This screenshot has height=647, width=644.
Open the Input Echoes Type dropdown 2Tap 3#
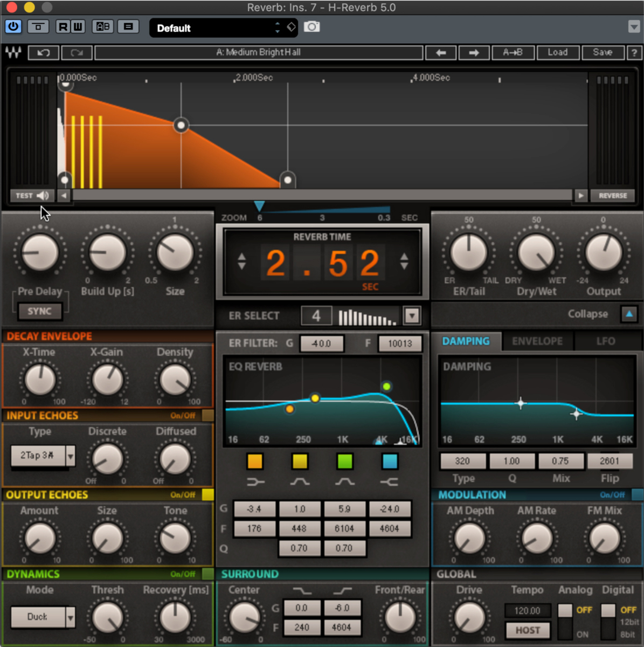click(x=43, y=456)
